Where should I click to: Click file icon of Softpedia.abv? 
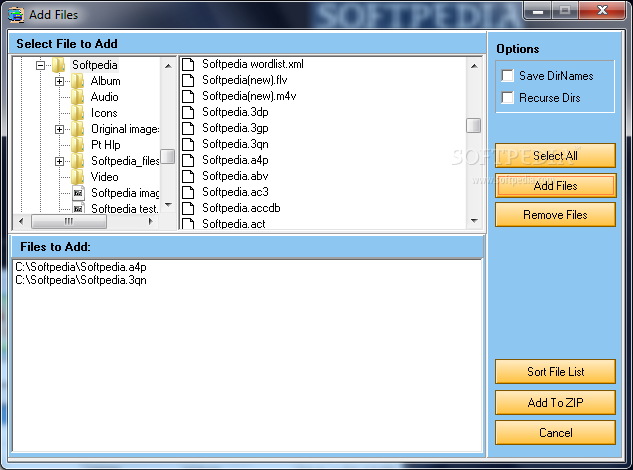coord(188,176)
